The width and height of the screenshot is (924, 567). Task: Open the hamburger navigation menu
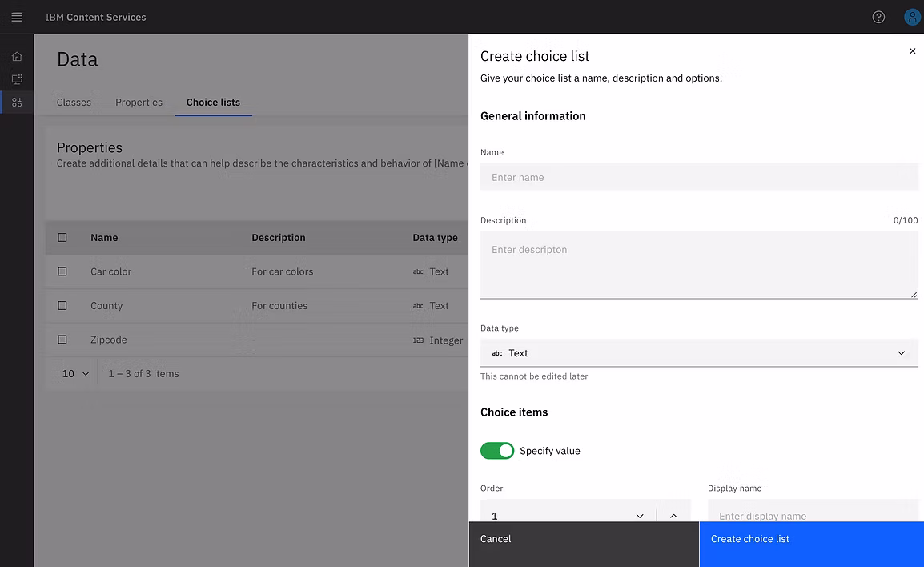(17, 17)
